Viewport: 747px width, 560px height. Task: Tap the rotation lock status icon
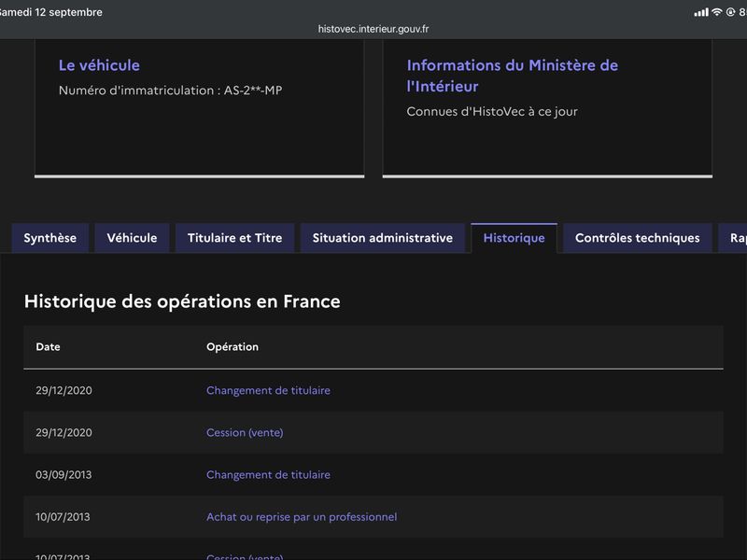tap(730, 12)
